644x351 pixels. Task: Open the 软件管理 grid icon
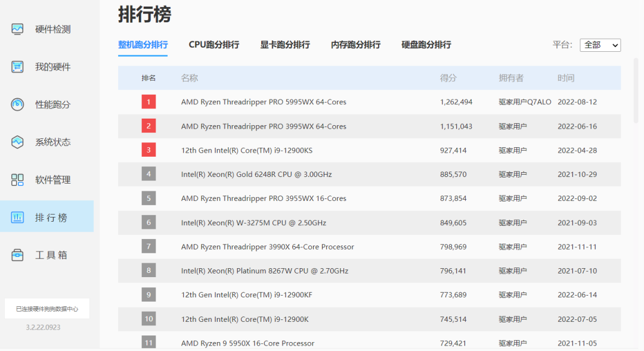pos(17,179)
